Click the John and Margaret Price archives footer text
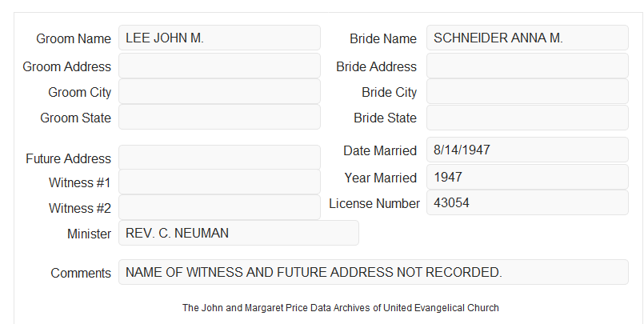Screen dimensions: 644x324 tap(341, 308)
